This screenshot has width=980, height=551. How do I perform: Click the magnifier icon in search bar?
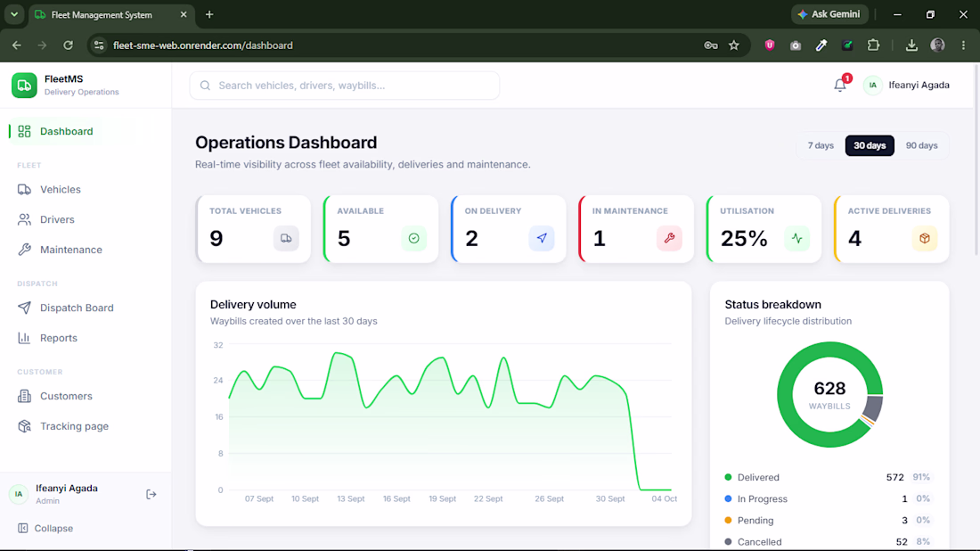205,86
